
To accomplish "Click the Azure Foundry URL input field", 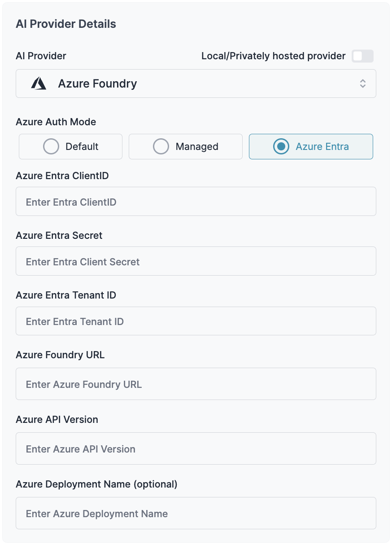I will [x=196, y=384].
